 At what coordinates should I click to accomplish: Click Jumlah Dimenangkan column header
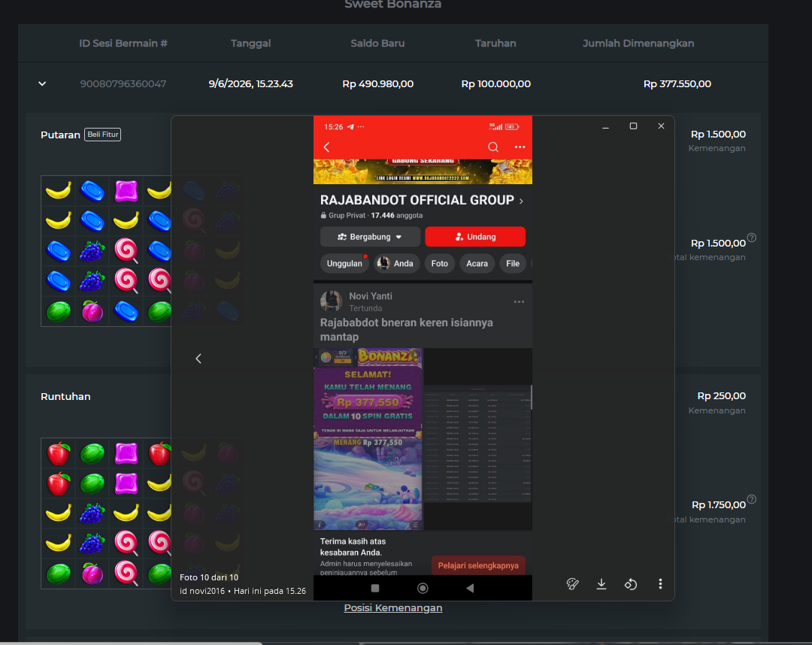[x=638, y=44]
